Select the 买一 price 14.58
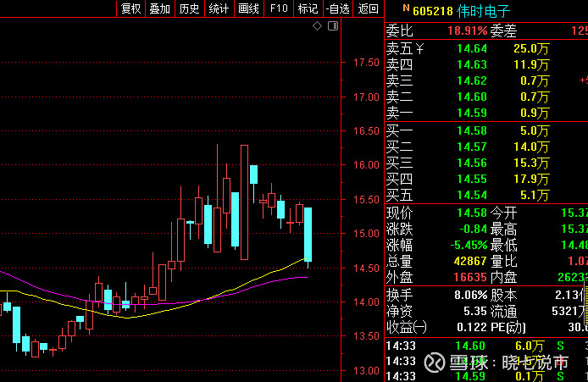588x382 pixels. click(x=472, y=130)
